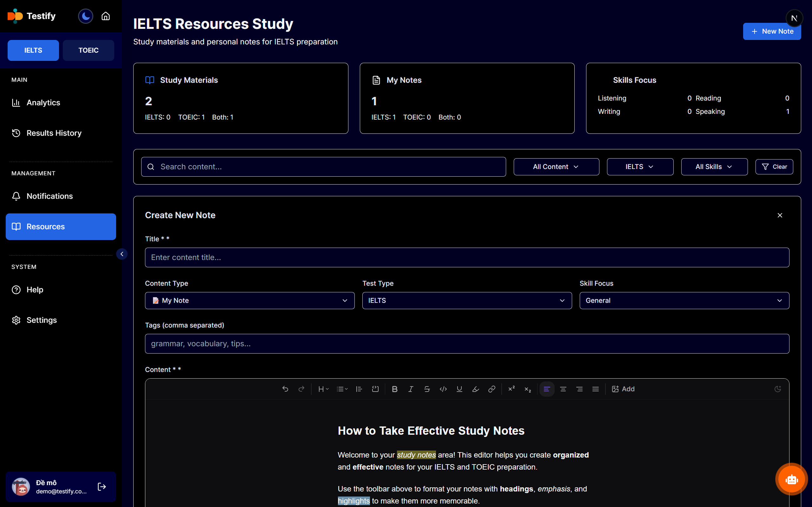
Task: Click the New Note button
Action: (x=772, y=31)
